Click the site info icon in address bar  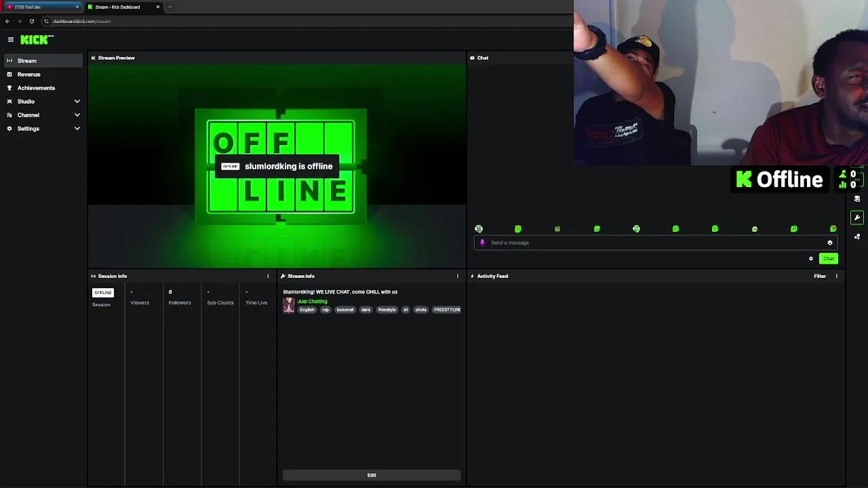tap(46, 21)
